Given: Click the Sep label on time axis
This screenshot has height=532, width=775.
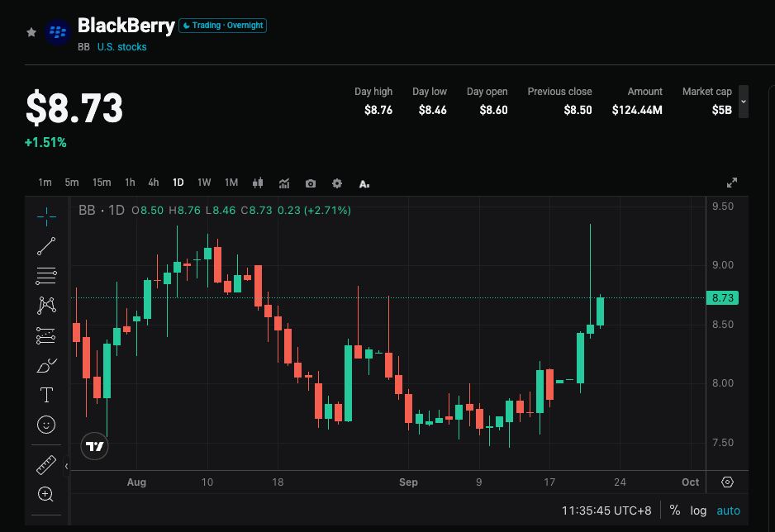Looking at the screenshot, I should [x=408, y=482].
